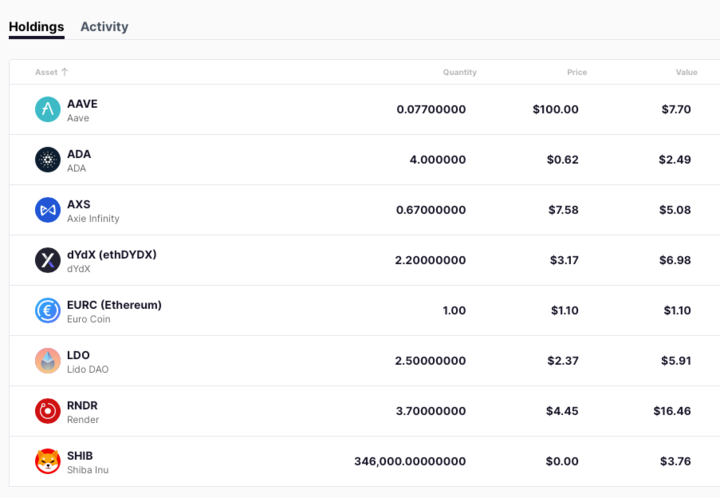Select RNDR price $4.45

(x=562, y=411)
